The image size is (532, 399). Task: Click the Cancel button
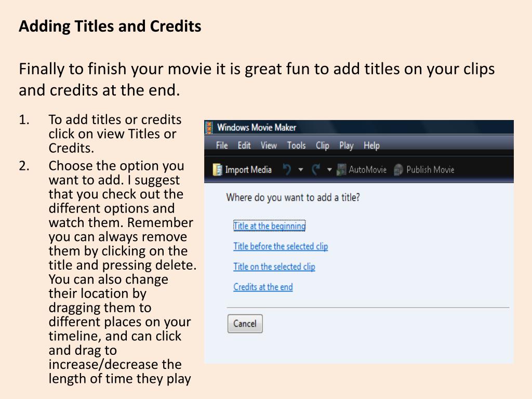point(245,323)
